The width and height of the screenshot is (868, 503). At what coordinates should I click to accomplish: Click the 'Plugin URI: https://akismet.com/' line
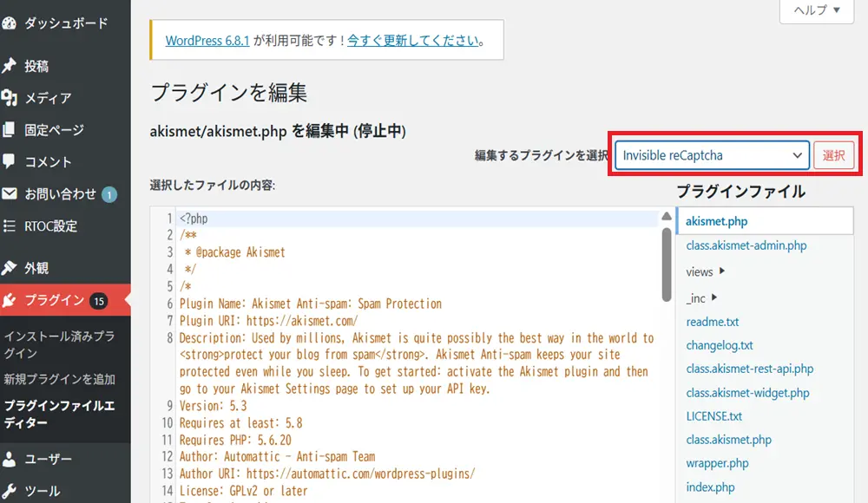point(268,321)
